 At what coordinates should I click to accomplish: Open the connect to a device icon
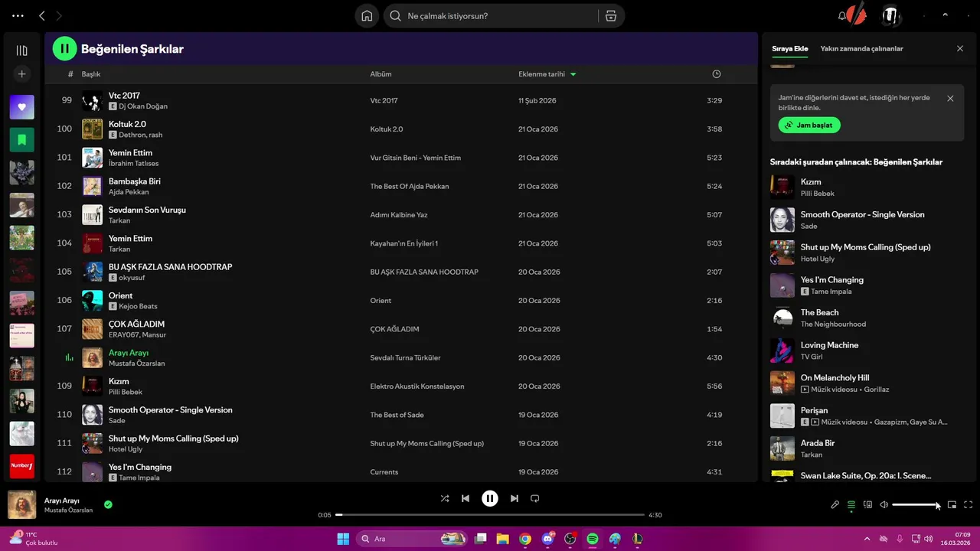tap(867, 505)
